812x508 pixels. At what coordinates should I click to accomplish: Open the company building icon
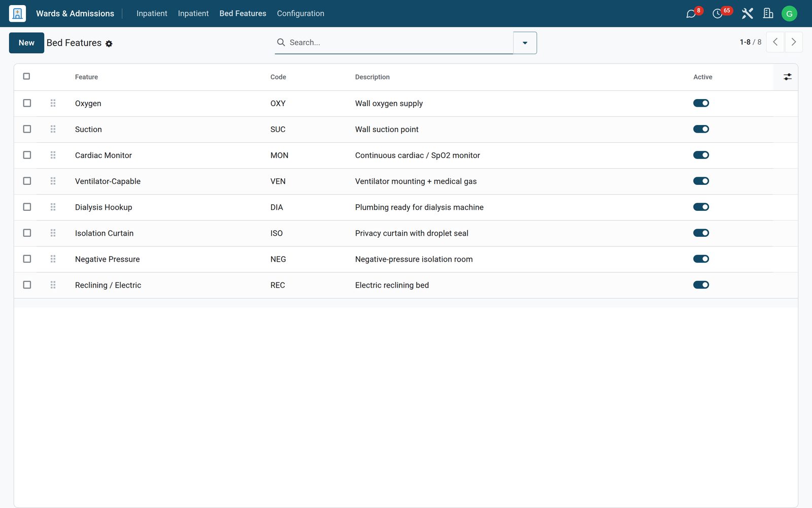click(x=768, y=13)
